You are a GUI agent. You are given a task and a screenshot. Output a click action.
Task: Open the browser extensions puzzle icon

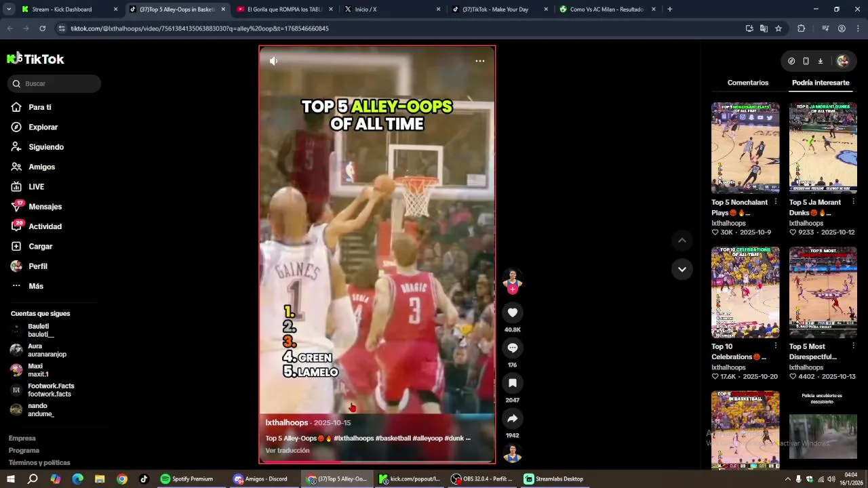(x=801, y=28)
